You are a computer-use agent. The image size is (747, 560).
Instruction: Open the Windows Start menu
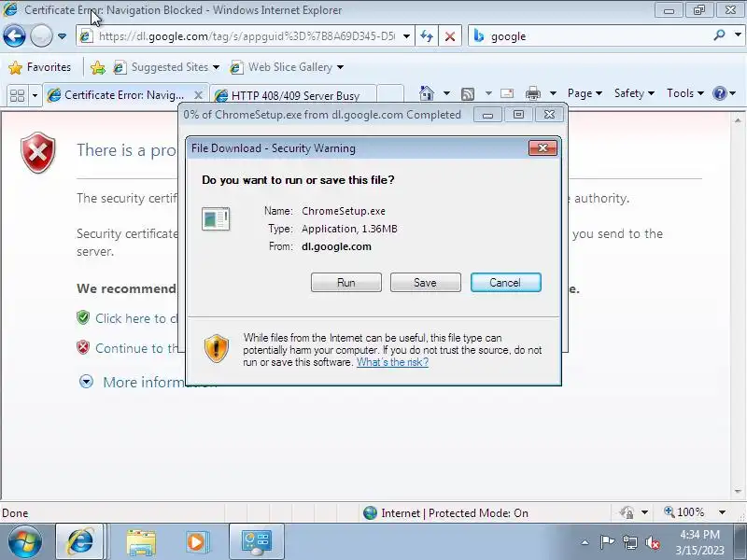(x=24, y=542)
